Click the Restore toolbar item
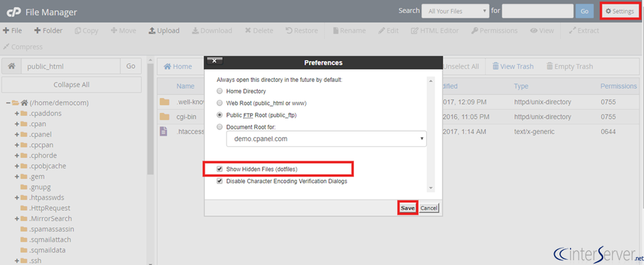644x265 pixels. 301,30
